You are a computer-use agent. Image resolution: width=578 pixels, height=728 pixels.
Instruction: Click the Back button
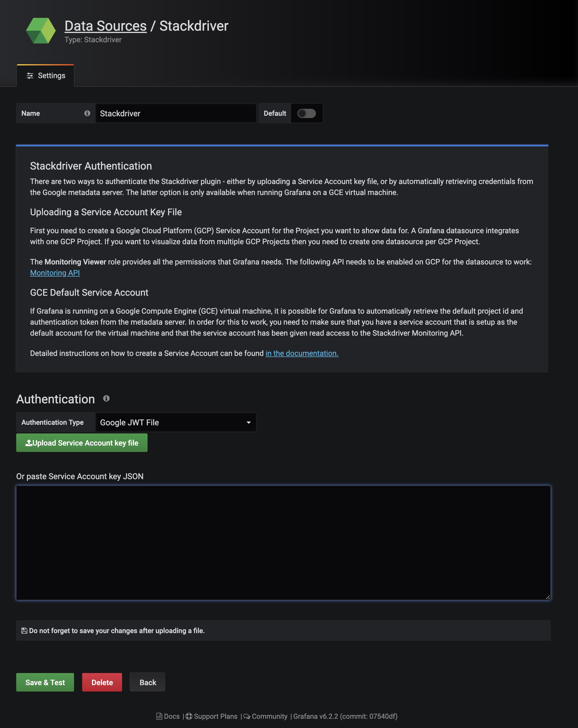(148, 682)
